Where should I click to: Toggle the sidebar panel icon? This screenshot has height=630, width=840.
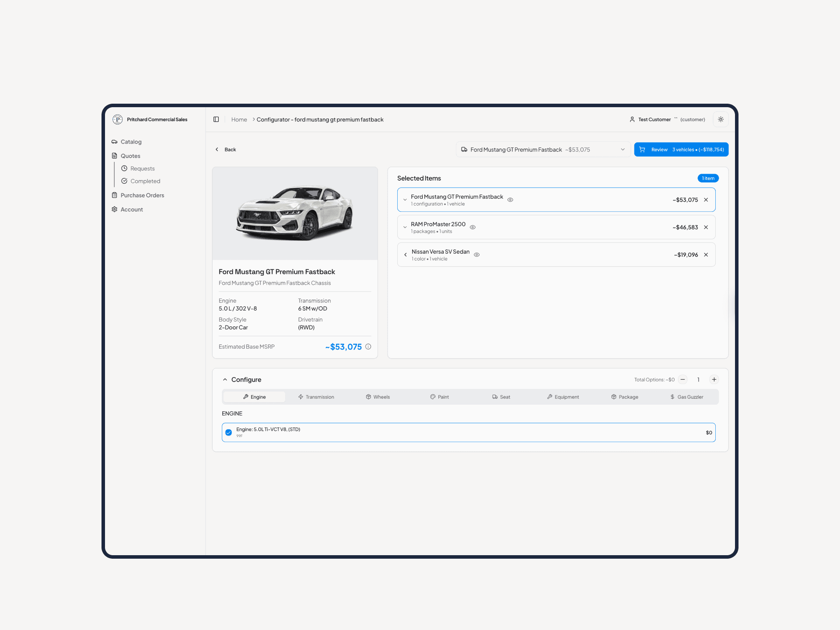tap(216, 119)
